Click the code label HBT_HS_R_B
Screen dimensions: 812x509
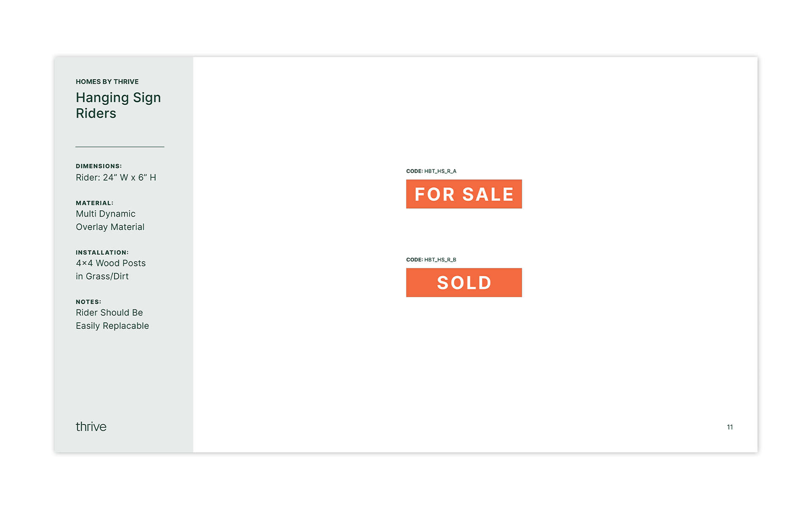pyautogui.click(x=431, y=260)
